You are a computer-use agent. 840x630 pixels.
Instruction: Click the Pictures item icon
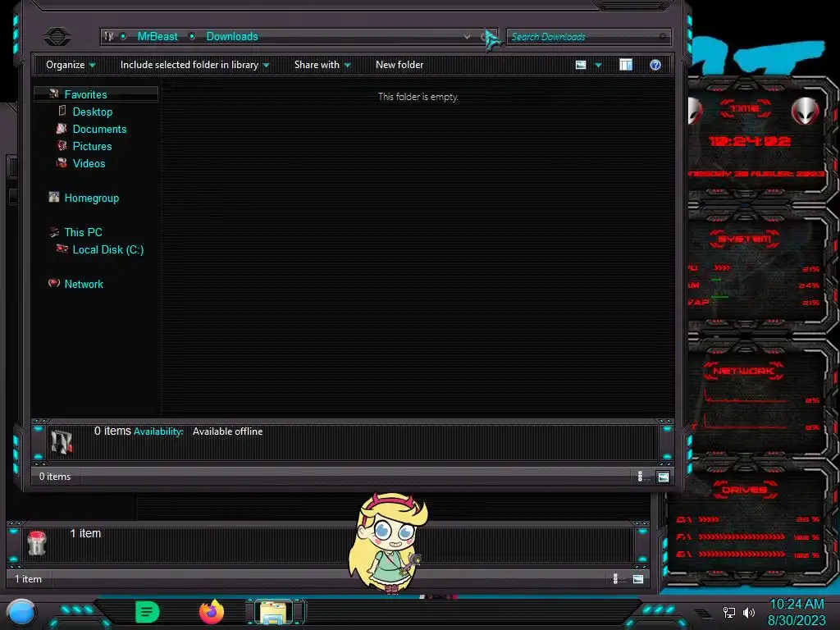[62, 146]
